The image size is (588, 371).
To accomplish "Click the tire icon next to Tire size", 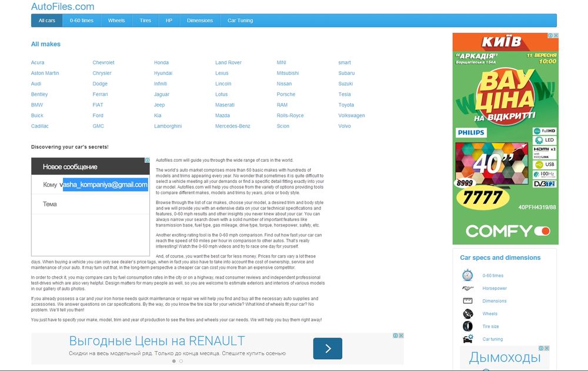I will pos(467,326).
